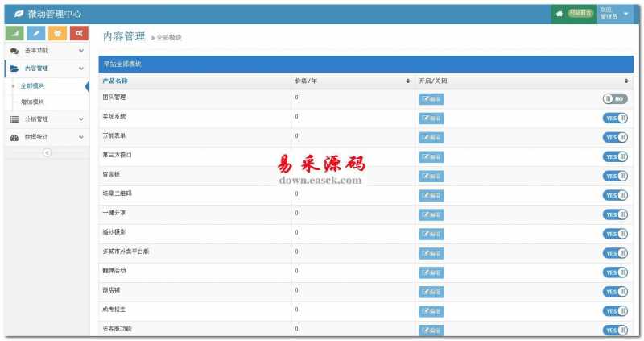Screen dimensions: 644x341
Task: Click the red gears shortcut button
Action: [77, 33]
